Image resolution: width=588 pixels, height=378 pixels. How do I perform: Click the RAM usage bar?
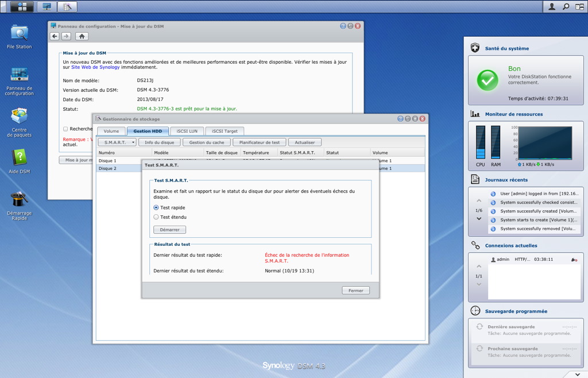point(496,142)
